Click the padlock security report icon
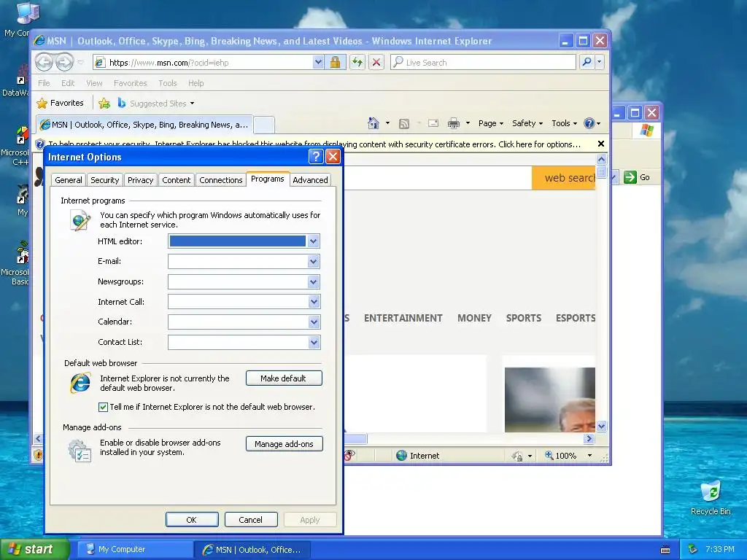747x560 pixels. tap(335, 63)
